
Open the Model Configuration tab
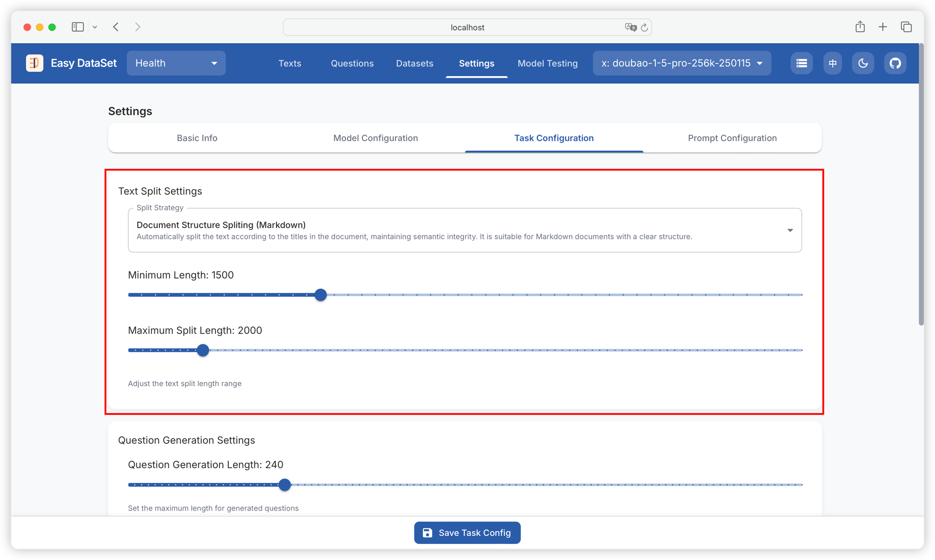click(x=375, y=138)
